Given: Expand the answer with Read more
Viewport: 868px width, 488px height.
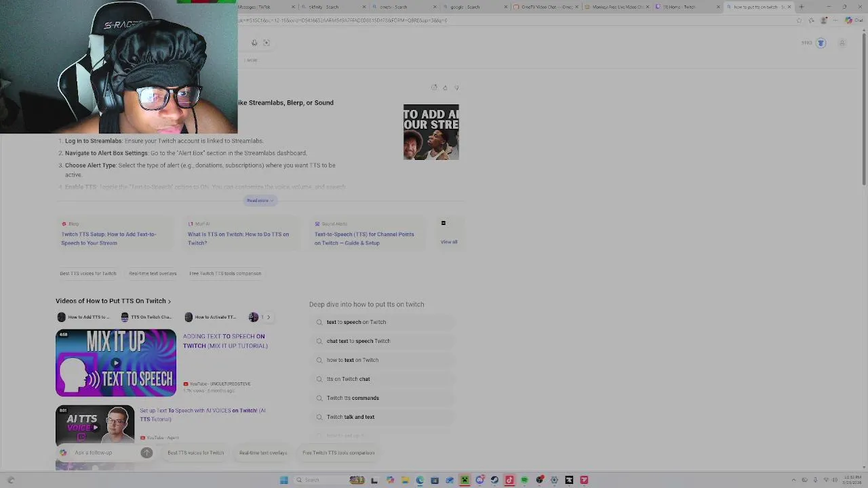Looking at the screenshot, I should point(260,201).
